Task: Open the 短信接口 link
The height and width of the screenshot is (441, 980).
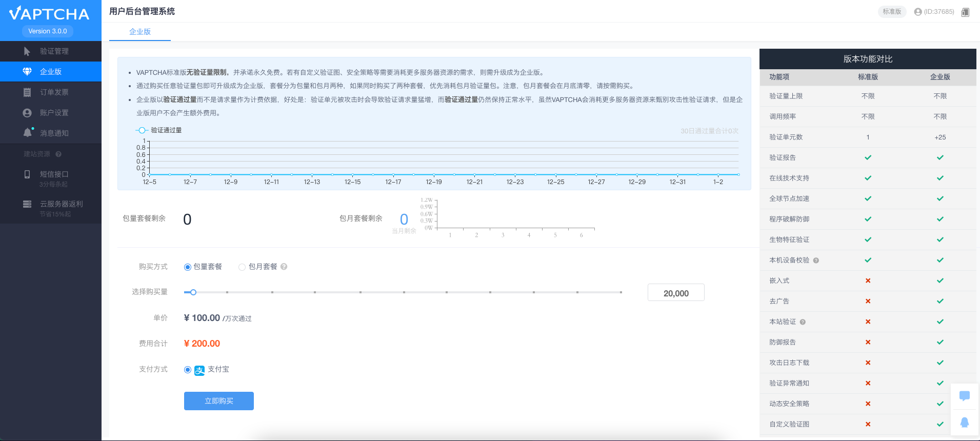Action: click(x=54, y=174)
